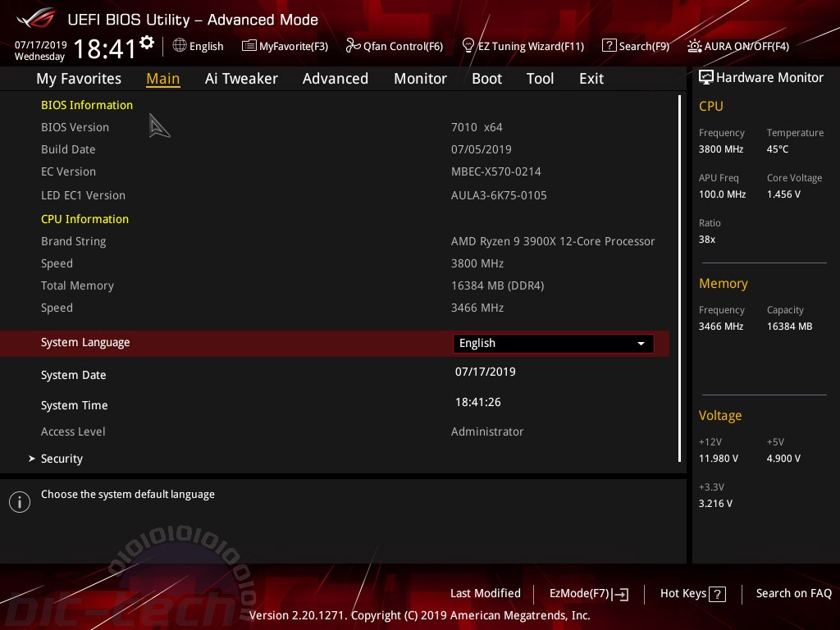Click the System Time value 18:41:26
Image resolution: width=840 pixels, height=630 pixels.
(478, 402)
